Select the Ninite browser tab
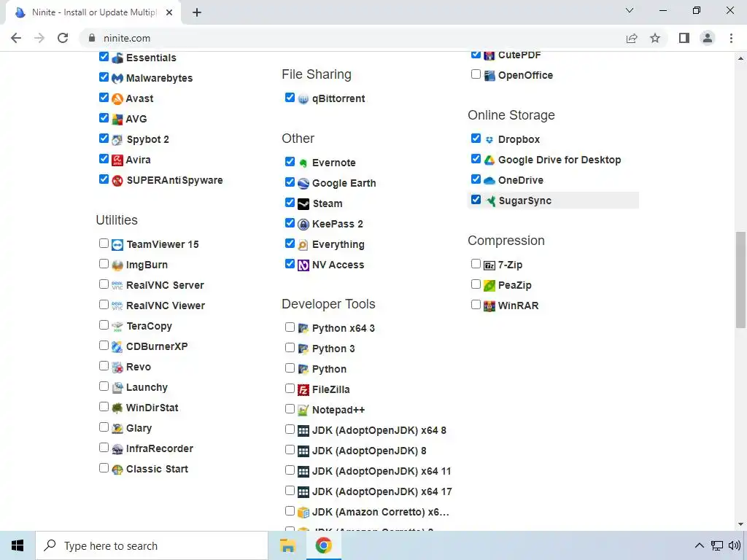The height and width of the screenshot is (560, 747). tap(93, 12)
